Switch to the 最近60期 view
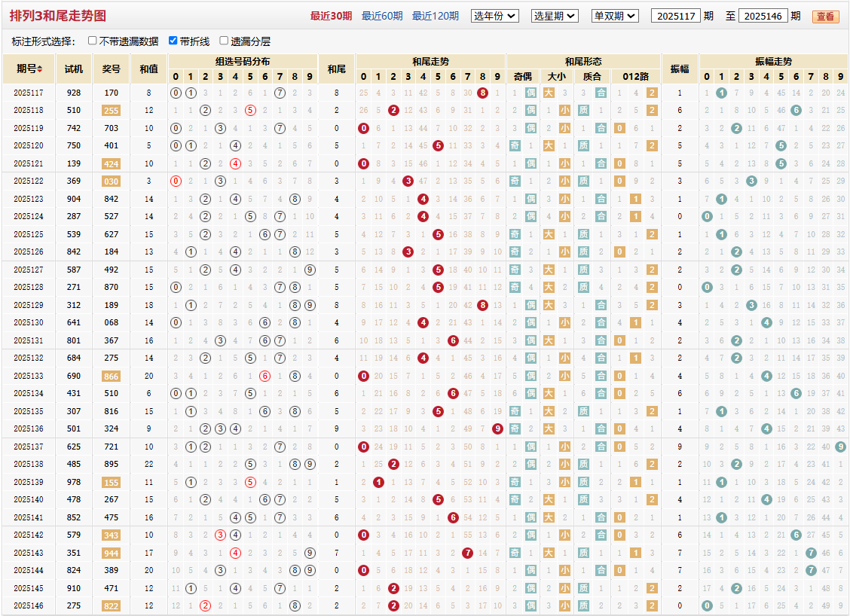This screenshot has height=616, width=850. (x=382, y=17)
